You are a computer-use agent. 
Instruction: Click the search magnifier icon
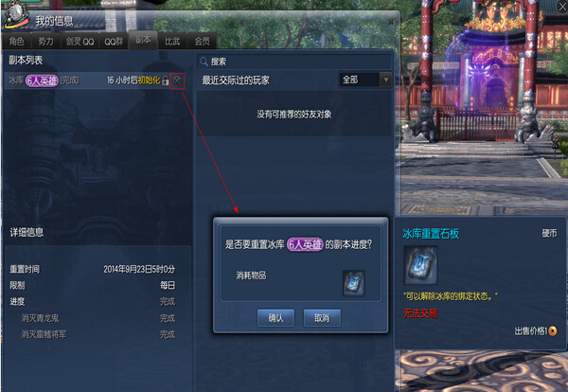[x=204, y=62]
